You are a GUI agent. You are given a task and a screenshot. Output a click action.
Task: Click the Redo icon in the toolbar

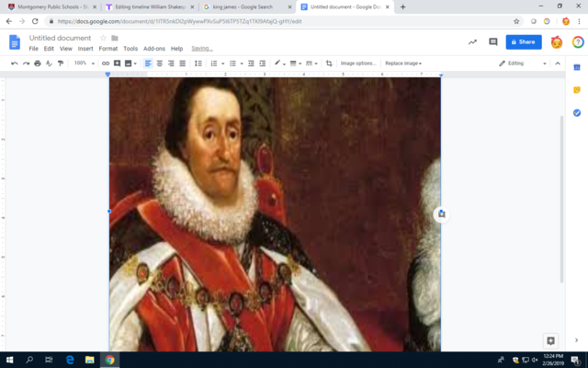coord(26,63)
